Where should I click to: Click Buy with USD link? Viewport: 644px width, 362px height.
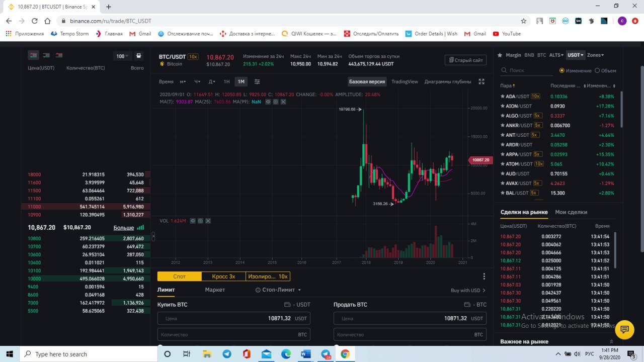point(468,291)
